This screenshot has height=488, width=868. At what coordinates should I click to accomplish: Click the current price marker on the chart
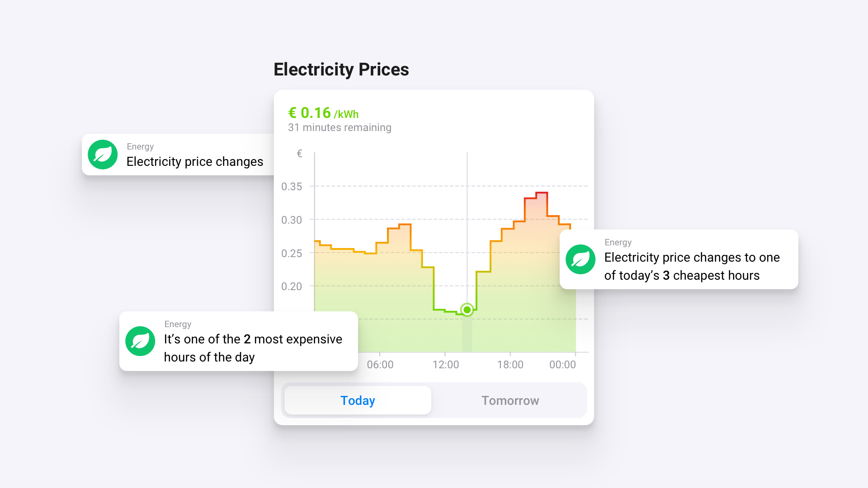(467, 310)
